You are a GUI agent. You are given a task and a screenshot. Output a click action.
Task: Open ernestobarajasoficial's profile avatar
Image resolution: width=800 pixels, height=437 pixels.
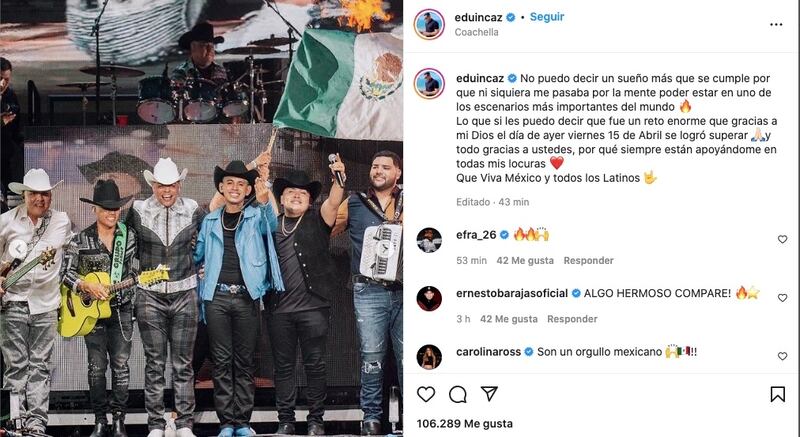tap(429, 298)
